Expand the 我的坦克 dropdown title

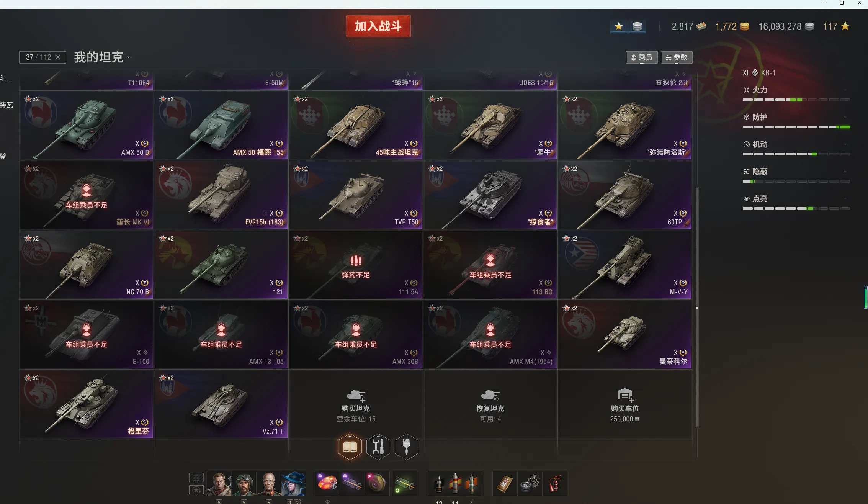[102, 57]
